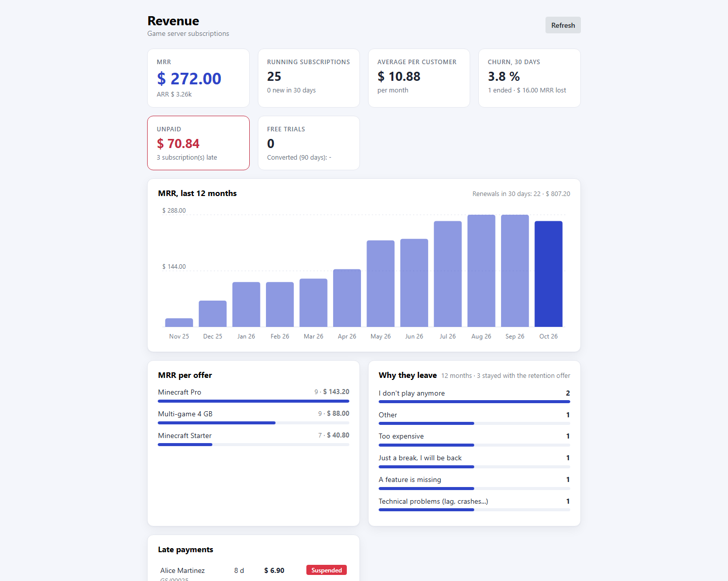The image size is (728, 581).
Task: Click 'A feature is missing' label
Action: coord(410,479)
